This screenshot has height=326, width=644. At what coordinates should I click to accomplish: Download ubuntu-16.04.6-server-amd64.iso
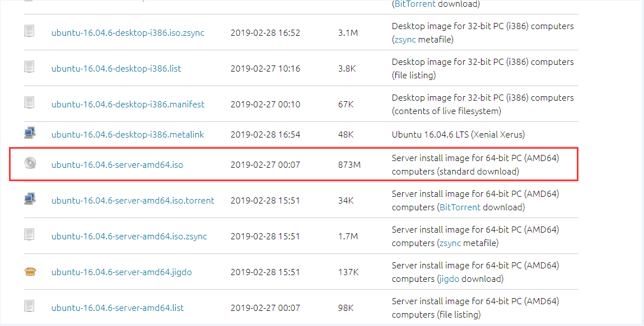pos(118,165)
